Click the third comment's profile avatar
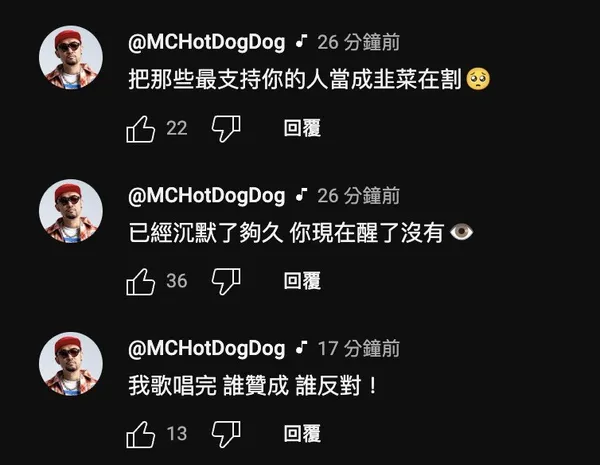This screenshot has width=600, height=465. tap(71, 364)
